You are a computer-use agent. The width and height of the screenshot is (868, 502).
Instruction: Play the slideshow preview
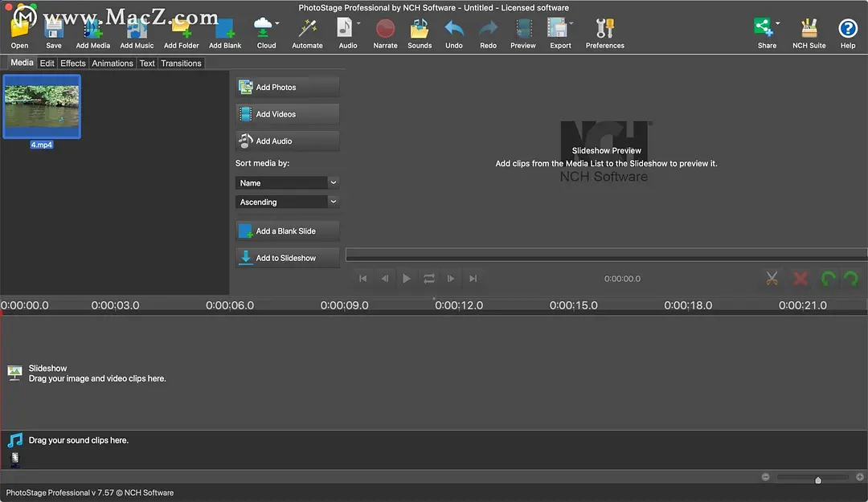[x=407, y=279]
